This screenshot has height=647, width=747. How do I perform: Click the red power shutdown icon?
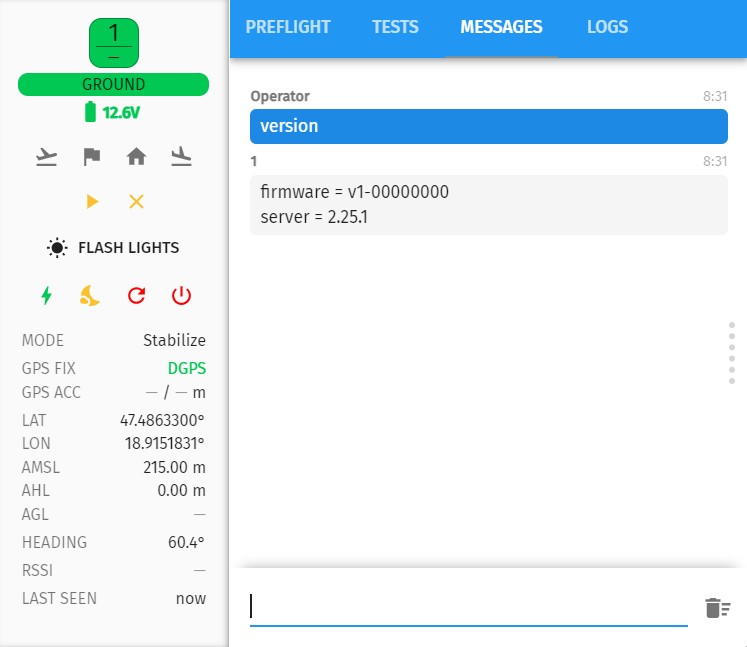click(x=181, y=295)
